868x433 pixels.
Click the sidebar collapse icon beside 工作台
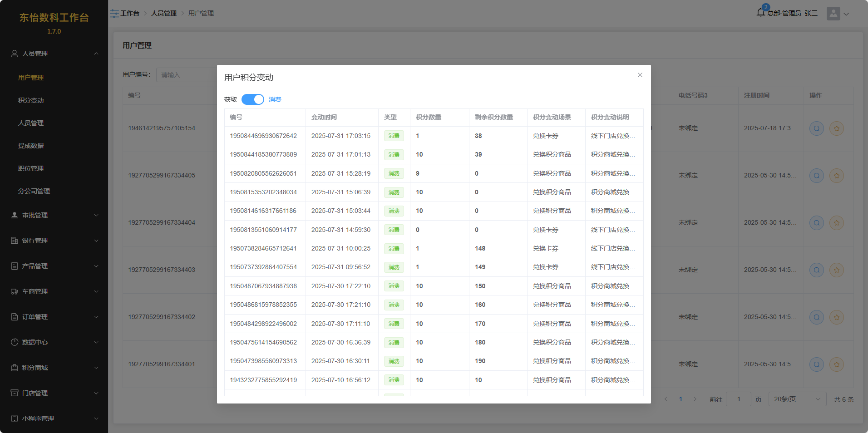click(114, 14)
